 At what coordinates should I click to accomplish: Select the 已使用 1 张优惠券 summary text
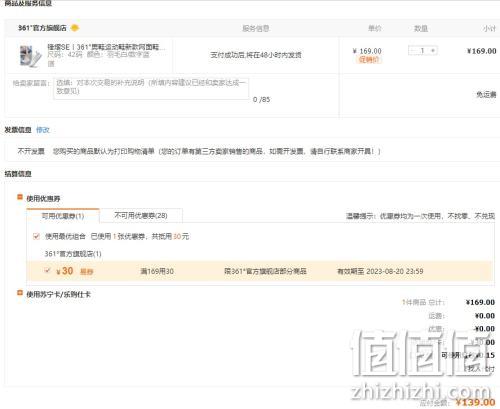pos(140,236)
